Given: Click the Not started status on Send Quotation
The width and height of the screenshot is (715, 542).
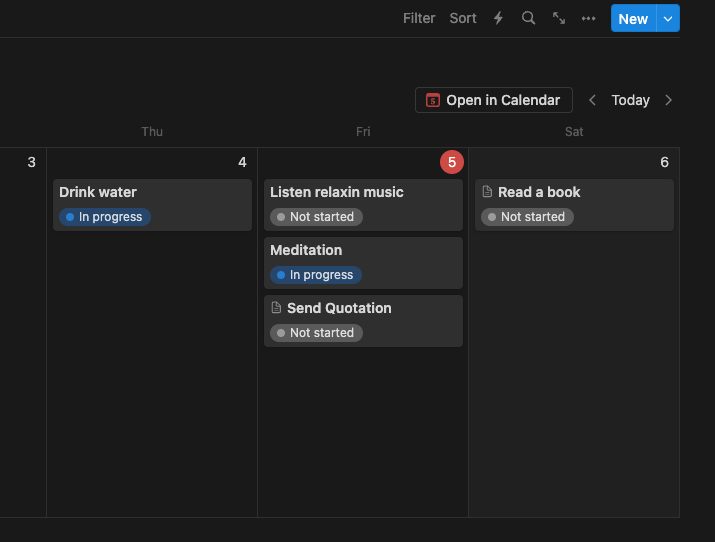Looking at the screenshot, I should [x=316, y=333].
